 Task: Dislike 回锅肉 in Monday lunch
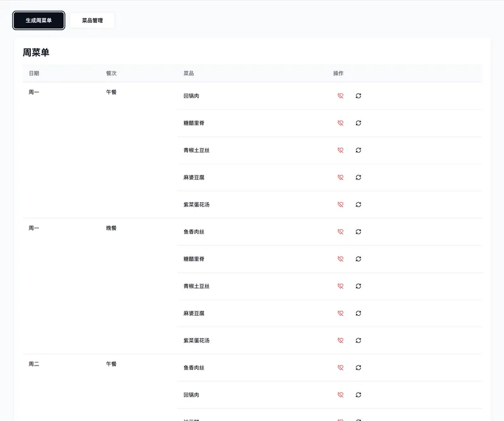point(340,96)
